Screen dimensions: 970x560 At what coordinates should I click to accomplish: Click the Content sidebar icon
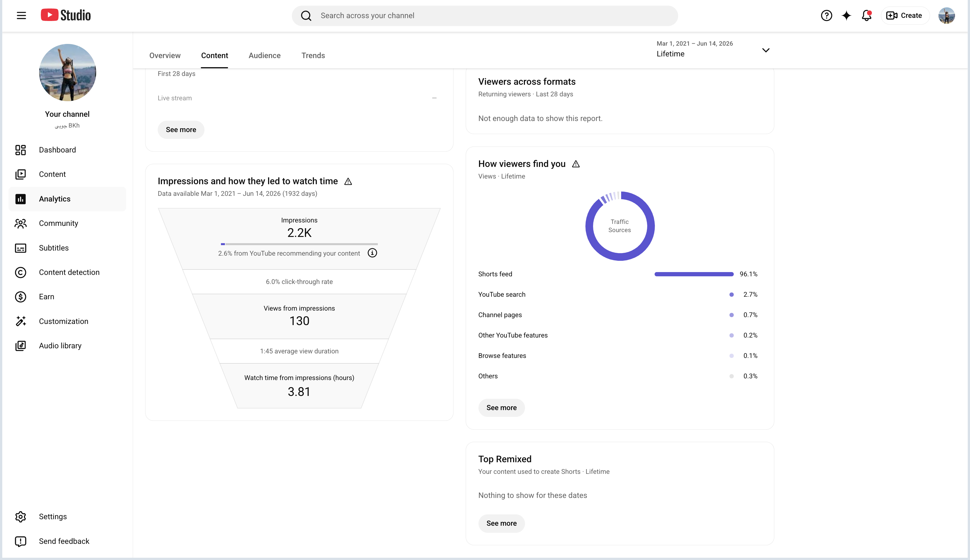point(20,174)
